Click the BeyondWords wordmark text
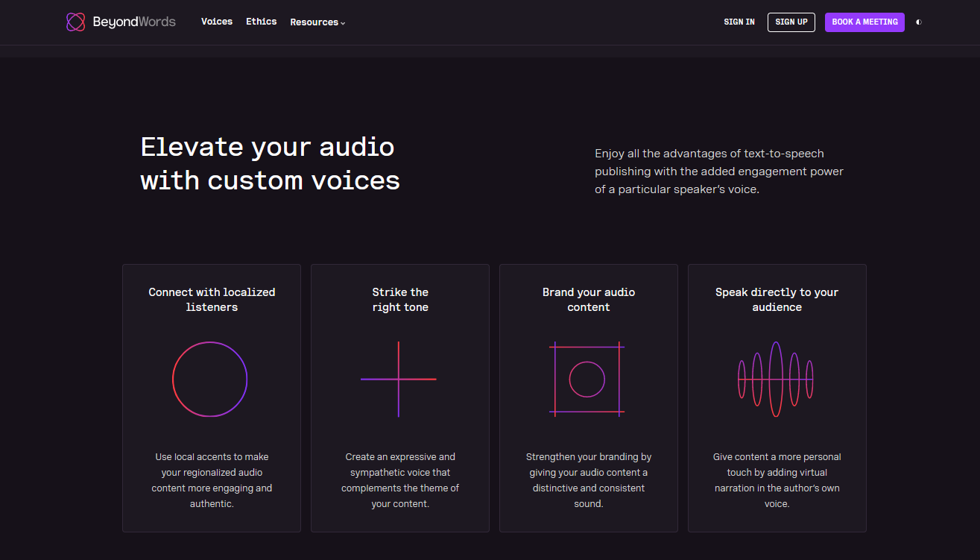 [134, 22]
